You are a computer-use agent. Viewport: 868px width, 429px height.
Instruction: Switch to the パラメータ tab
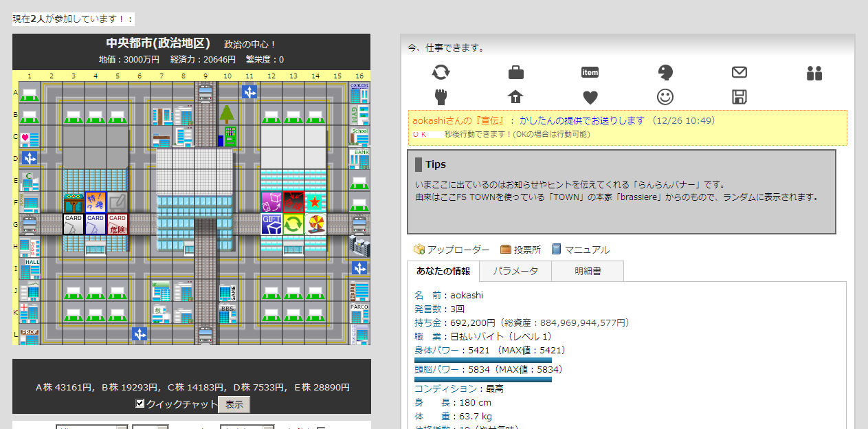(x=515, y=272)
